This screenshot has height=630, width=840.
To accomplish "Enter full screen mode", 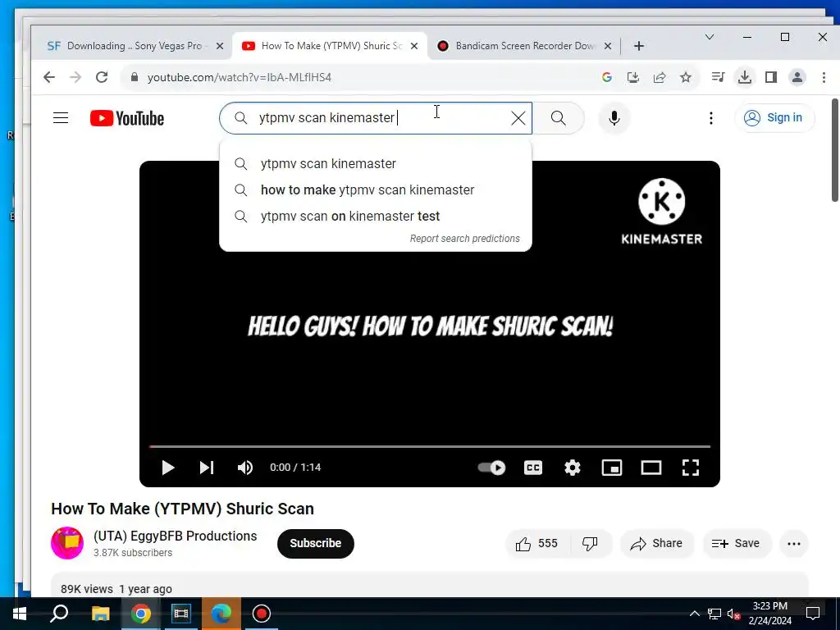I will pos(691,468).
